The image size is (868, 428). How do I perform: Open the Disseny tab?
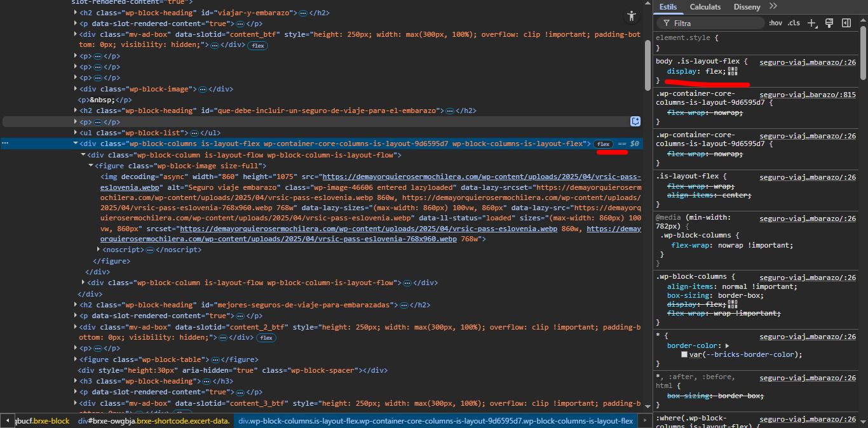pyautogui.click(x=747, y=7)
